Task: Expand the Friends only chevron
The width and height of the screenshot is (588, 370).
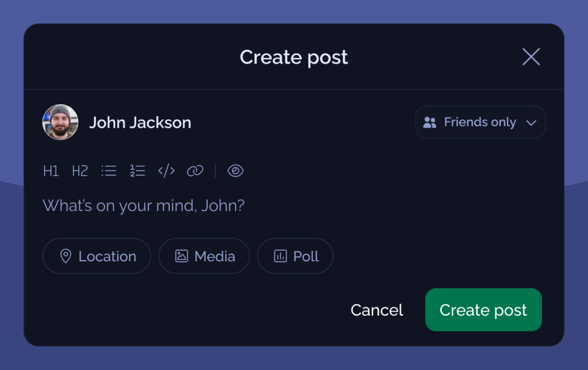Action: (x=531, y=123)
